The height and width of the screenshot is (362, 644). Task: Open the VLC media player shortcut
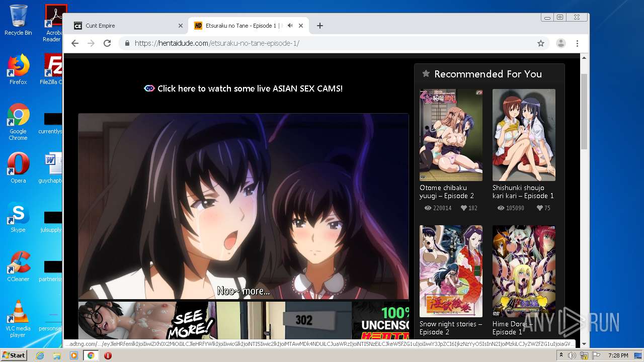(x=18, y=319)
